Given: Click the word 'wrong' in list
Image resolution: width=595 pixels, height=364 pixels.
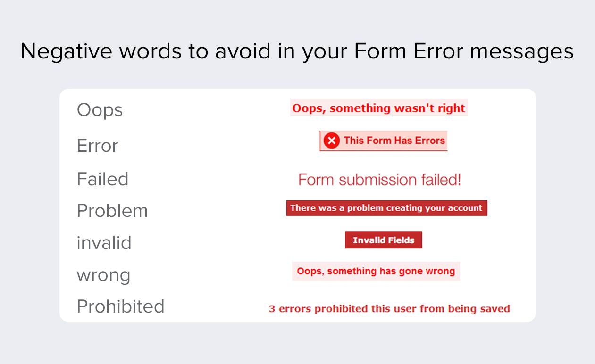Looking at the screenshot, I should pos(104,276).
